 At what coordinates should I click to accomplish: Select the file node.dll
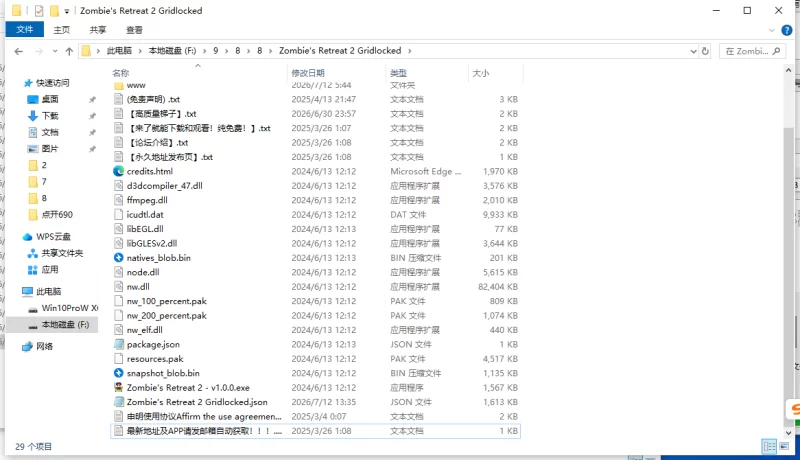coord(143,272)
